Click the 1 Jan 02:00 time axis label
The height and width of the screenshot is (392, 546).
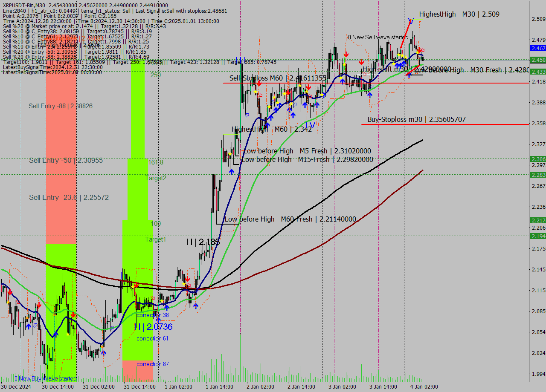click(x=179, y=387)
